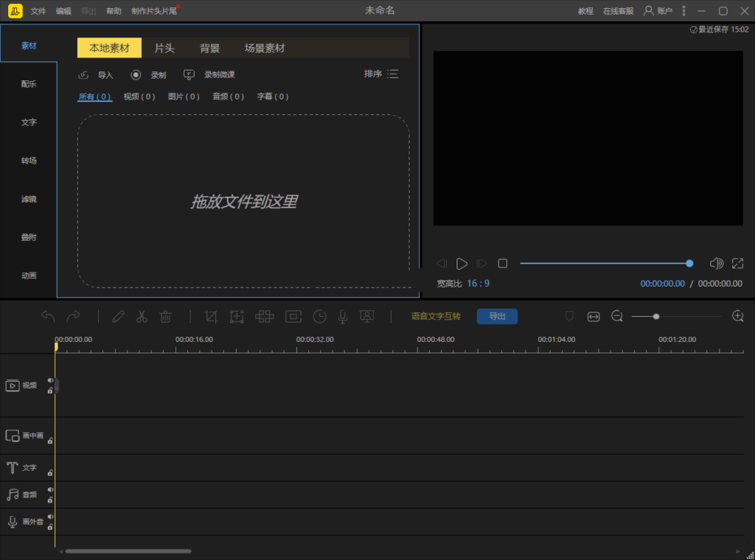Open the 转场 transitions panel
Image resolution: width=755 pixels, height=560 pixels.
point(29,160)
